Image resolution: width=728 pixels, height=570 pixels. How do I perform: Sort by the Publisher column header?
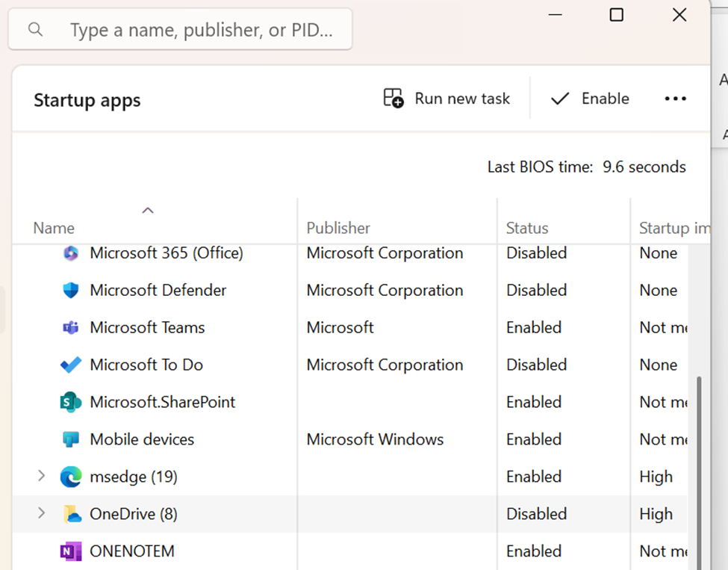tap(338, 228)
